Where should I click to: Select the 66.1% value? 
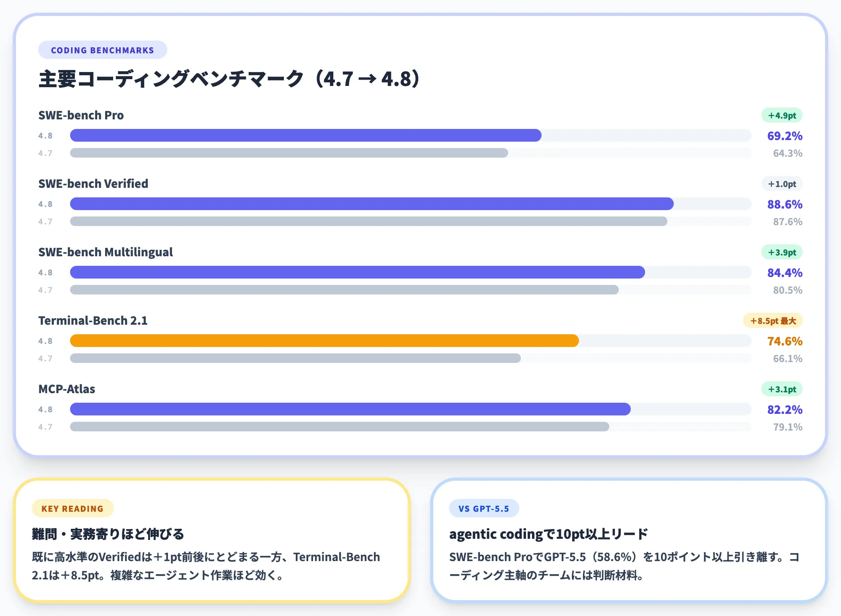tap(787, 359)
